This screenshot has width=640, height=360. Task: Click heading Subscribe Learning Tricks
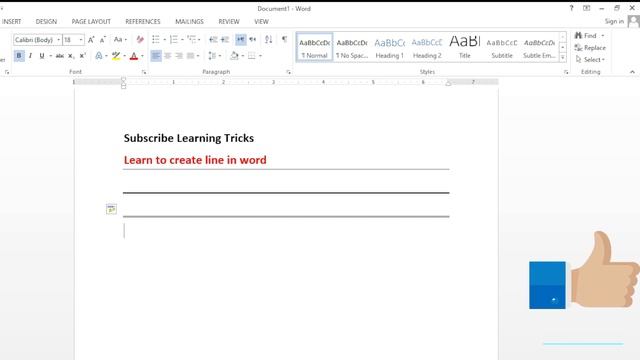(x=189, y=138)
